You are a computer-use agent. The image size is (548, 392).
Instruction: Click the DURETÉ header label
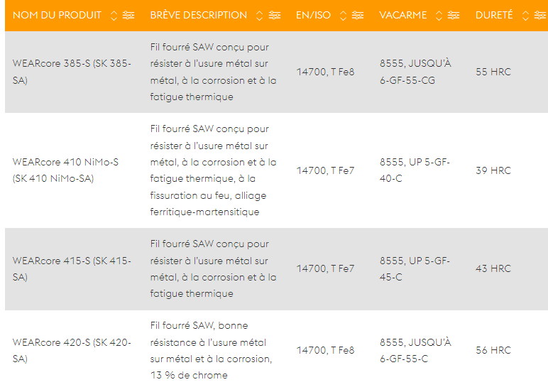coord(494,16)
